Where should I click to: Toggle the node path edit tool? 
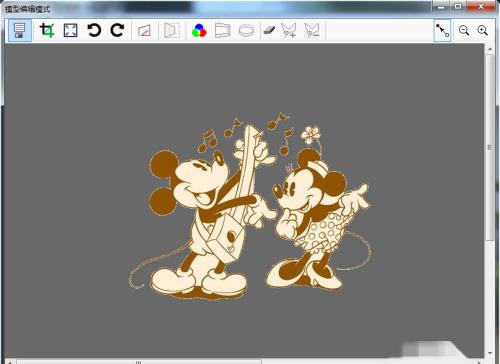coord(442,30)
